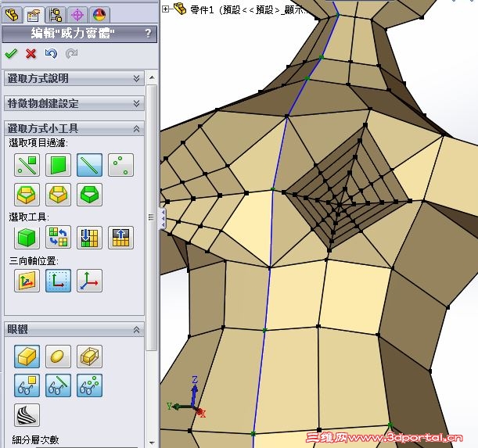Click the grey redo arrow
Viewport: 478px width, 448px height.
(71, 54)
